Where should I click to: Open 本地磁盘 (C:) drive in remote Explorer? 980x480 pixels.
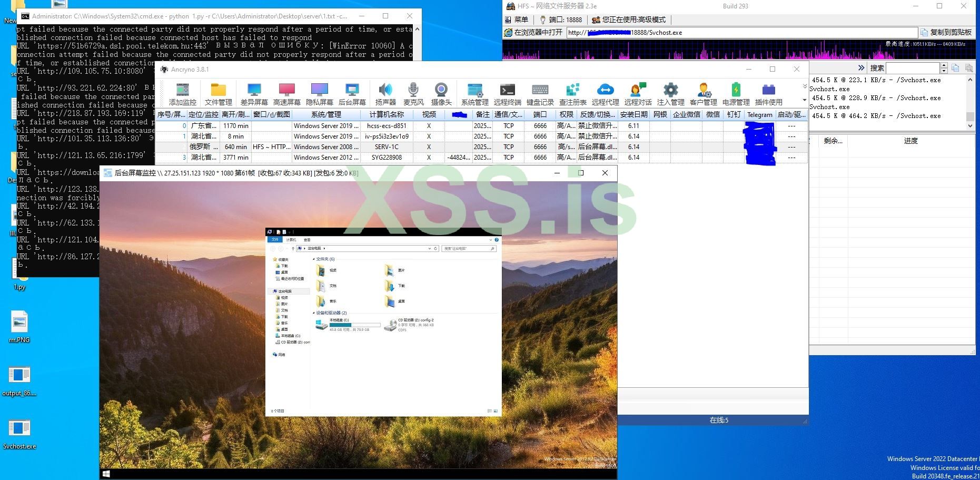coord(348,325)
